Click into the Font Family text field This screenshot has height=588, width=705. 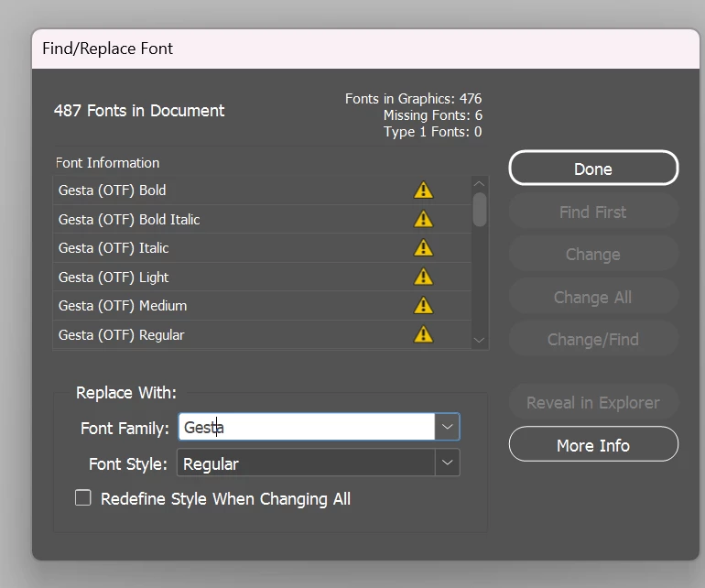(307, 427)
